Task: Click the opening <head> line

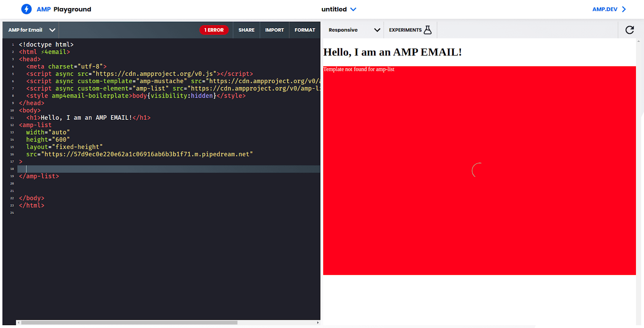Action: pos(30,59)
